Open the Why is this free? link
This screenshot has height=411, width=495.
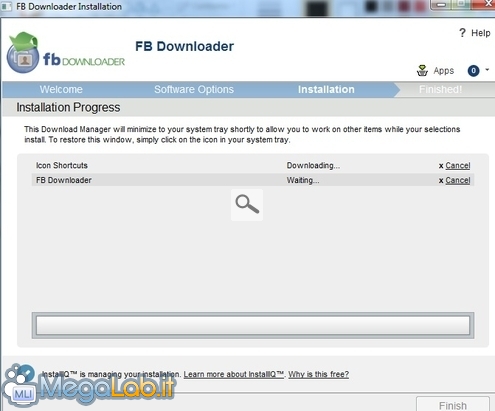coord(319,374)
